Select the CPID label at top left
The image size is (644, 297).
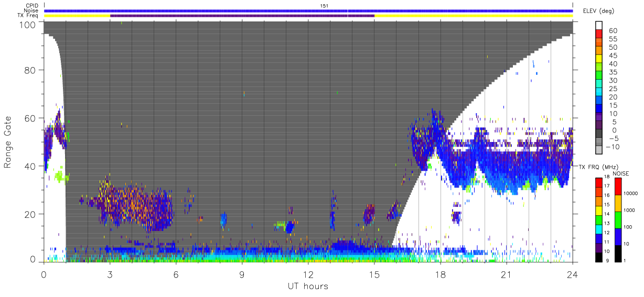pyautogui.click(x=32, y=6)
